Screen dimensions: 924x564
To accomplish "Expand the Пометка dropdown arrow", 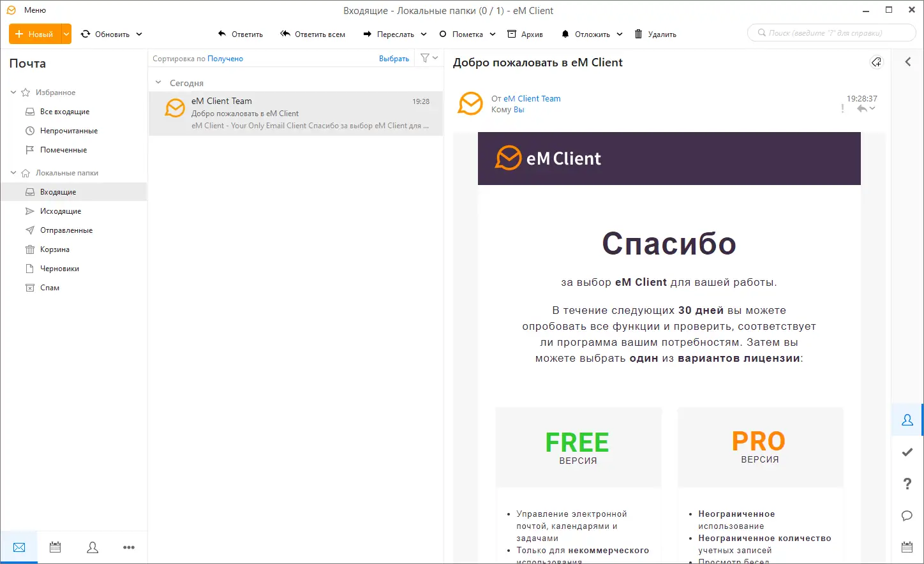I will point(493,34).
